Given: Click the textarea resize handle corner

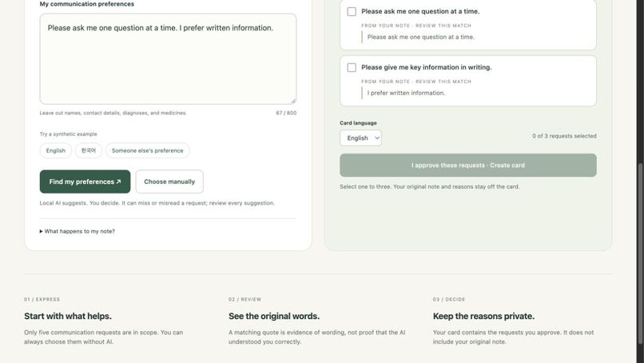Looking at the screenshot, I should point(293,101).
